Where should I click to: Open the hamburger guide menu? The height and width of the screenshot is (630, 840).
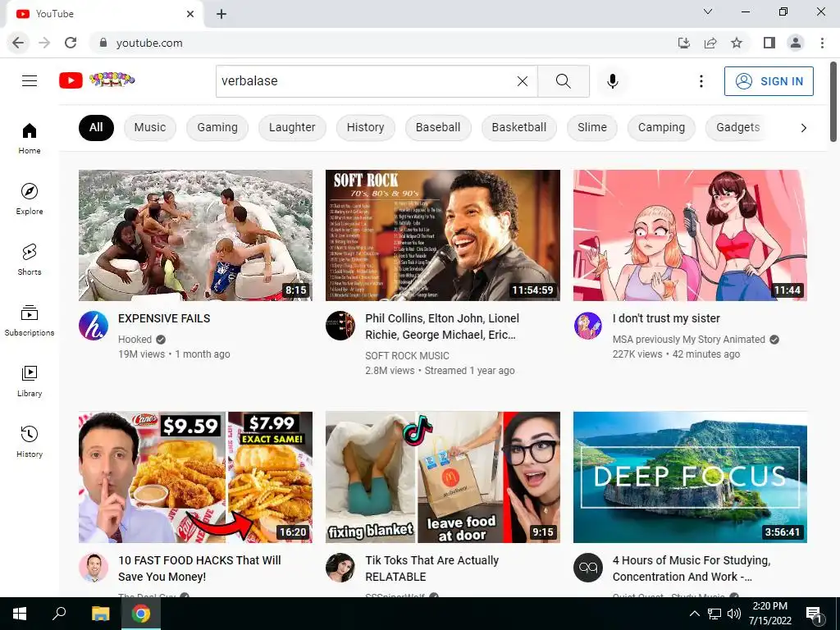pyautogui.click(x=30, y=81)
